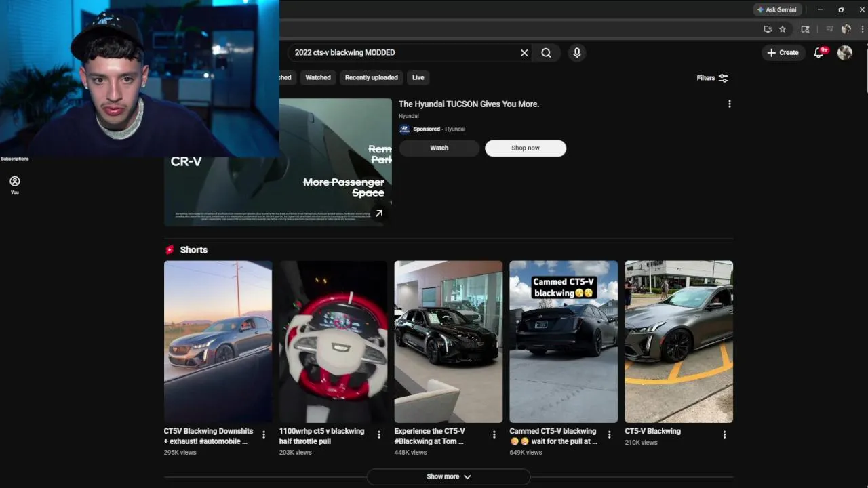Viewport: 868px width, 488px height.
Task: Open the CT5V Blackwing Downshifts short thumbnail
Action: pyautogui.click(x=218, y=342)
